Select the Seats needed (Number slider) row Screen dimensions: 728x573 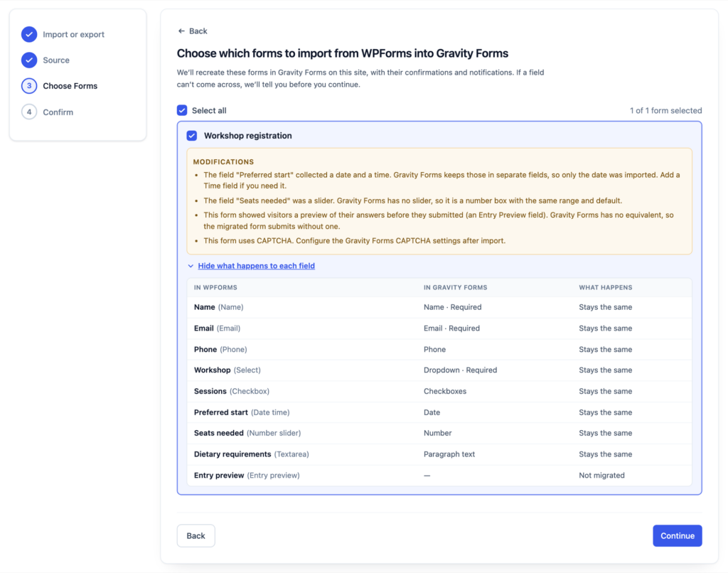[439, 433]
